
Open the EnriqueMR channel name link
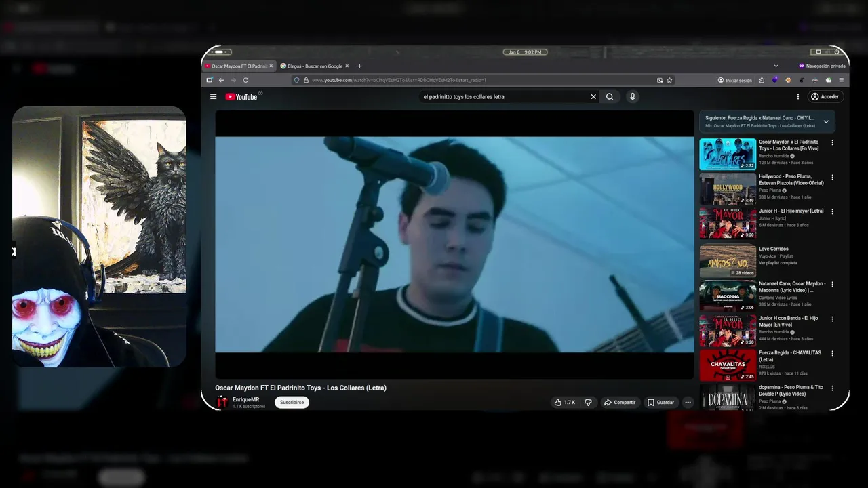245,399
